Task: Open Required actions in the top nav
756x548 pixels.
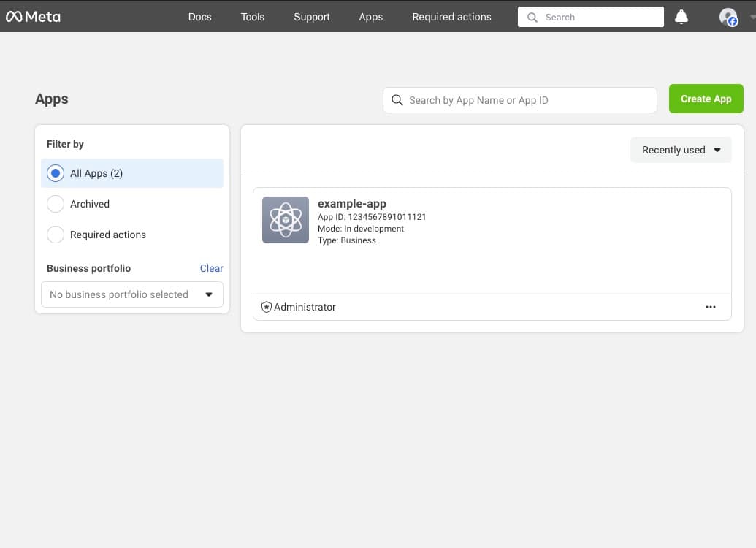Action: point(451,17)
